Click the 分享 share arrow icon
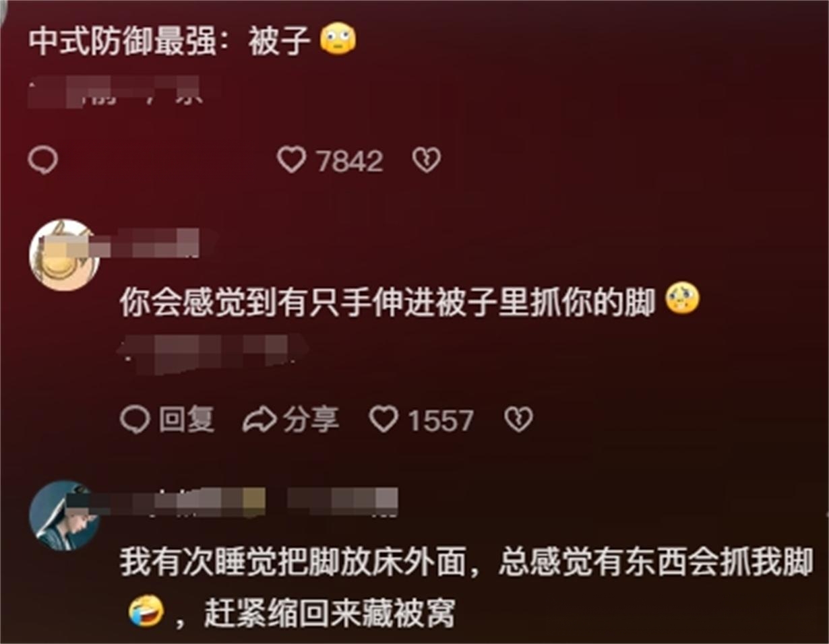This screenshot has width=829, height=644. (259, 420)
